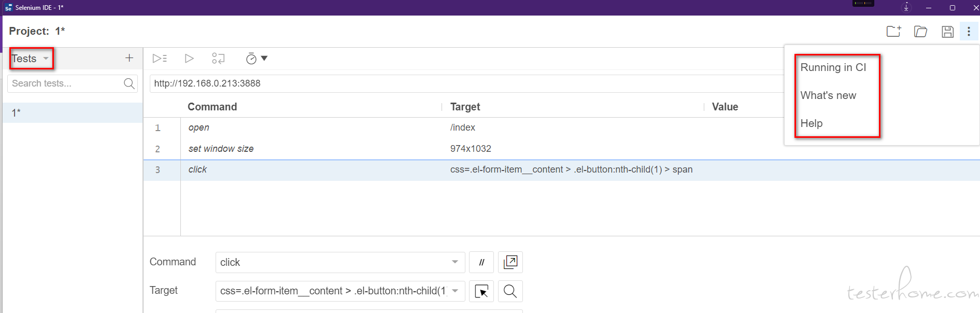Open What's new menu entry
980x313 pixels.
[828, 95]
